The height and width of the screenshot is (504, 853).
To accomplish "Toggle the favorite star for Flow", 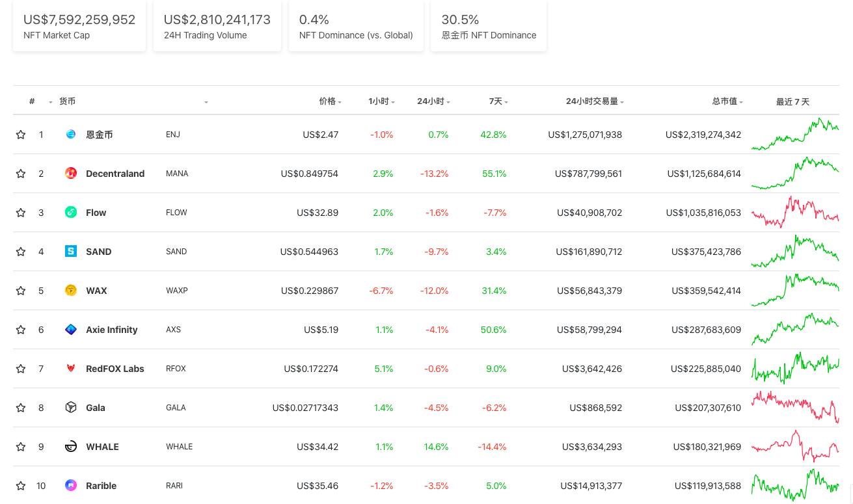I will click(21, 213).
